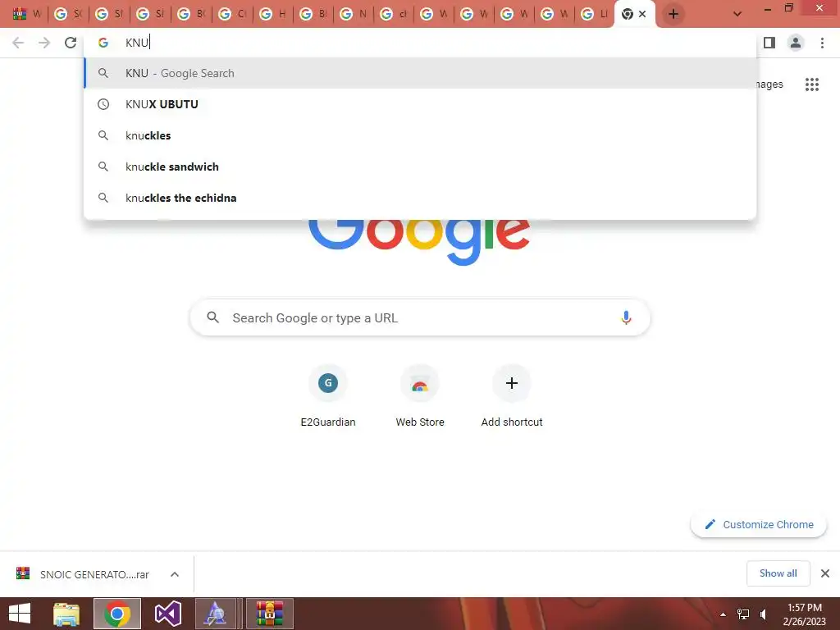Start voice search with the microphone
840x630 pixels.
626,317
